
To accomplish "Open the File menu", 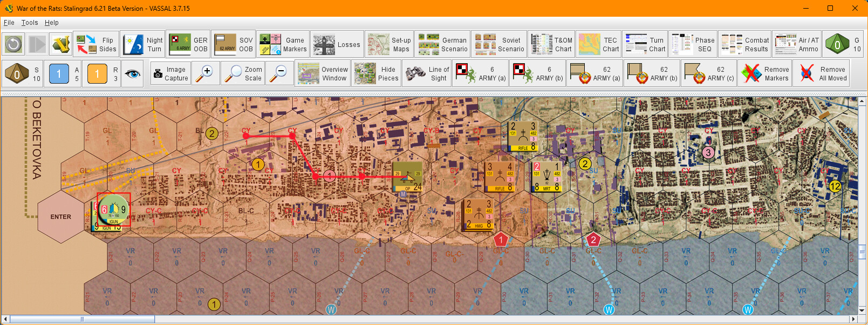I will coord(9,23).
